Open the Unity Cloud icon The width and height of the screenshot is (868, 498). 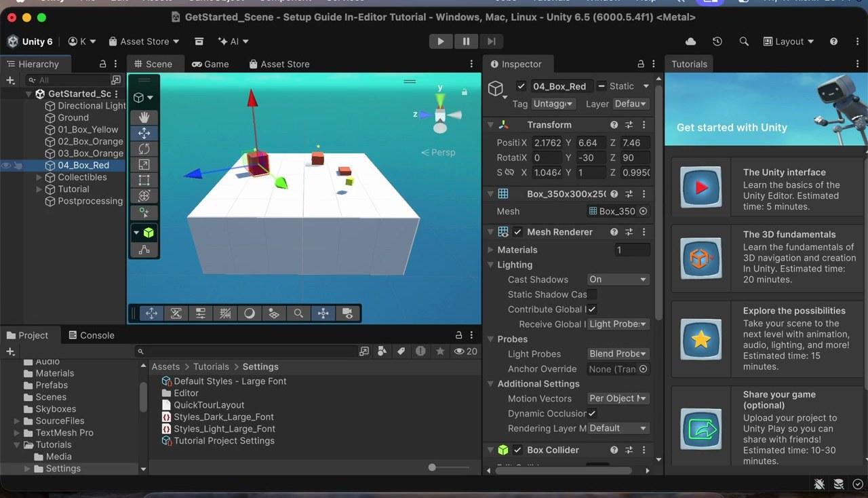coord(690,41)
